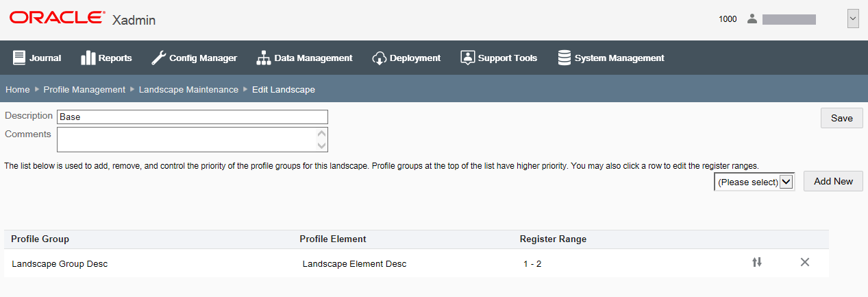Viewport: 868px width, 297px height.
Task: Click the Config Manager wrench icon
Action: [x=158, y=58]
